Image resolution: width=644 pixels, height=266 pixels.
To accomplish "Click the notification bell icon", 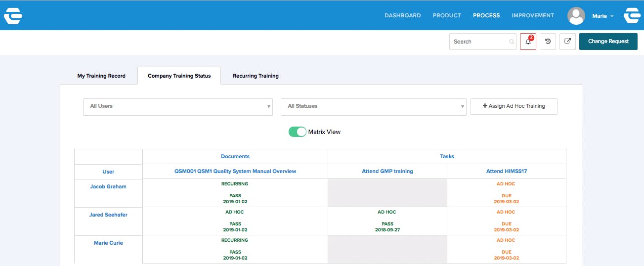I will (528, 42).
